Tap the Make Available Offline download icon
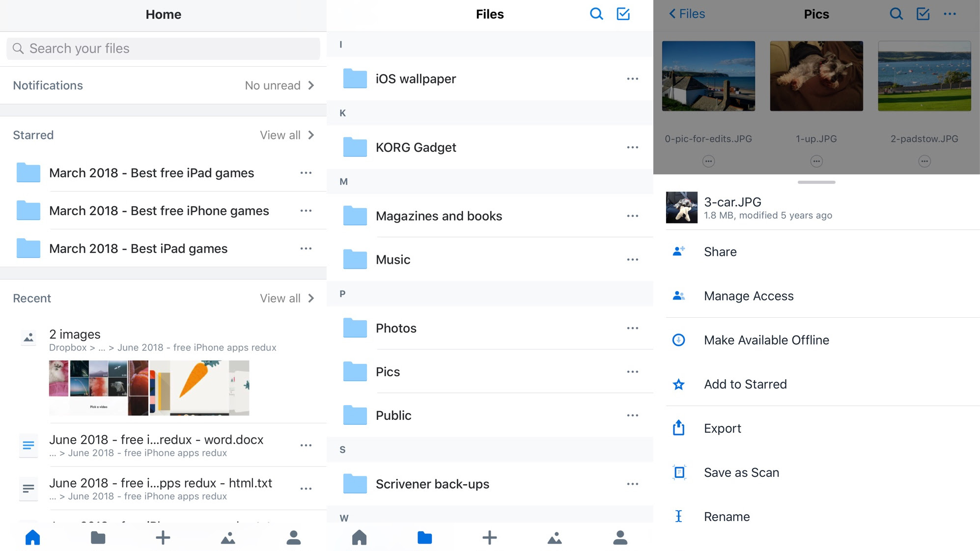 coord(678,340)
